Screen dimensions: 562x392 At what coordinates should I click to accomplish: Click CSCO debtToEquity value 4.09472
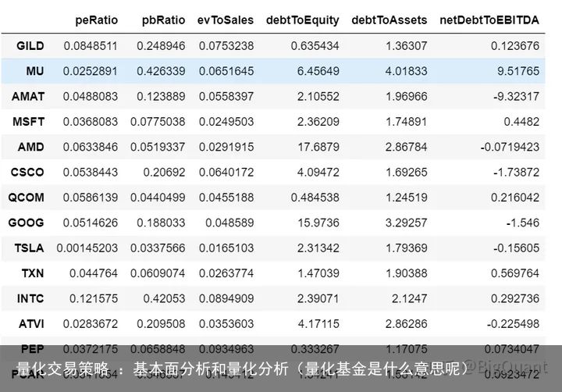[x=318, y=172]
